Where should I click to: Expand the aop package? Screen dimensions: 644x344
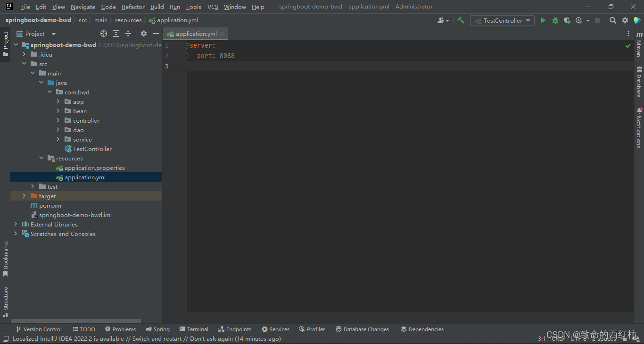[58, 101]
